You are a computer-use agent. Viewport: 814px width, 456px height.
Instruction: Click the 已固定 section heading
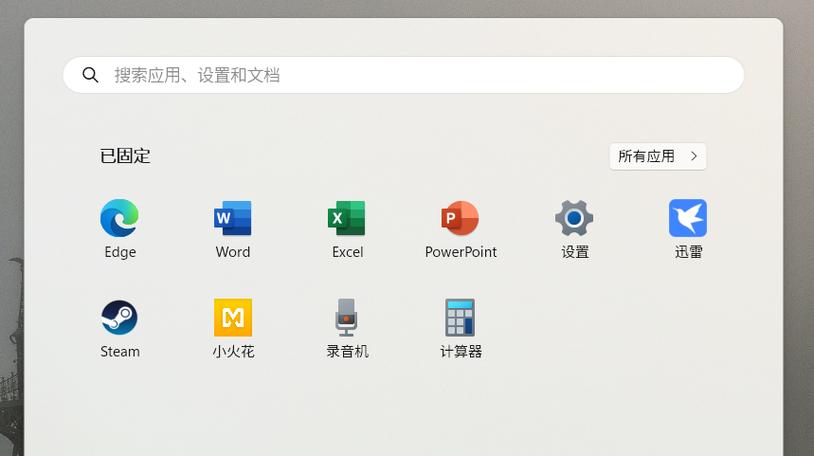point(125,156)
